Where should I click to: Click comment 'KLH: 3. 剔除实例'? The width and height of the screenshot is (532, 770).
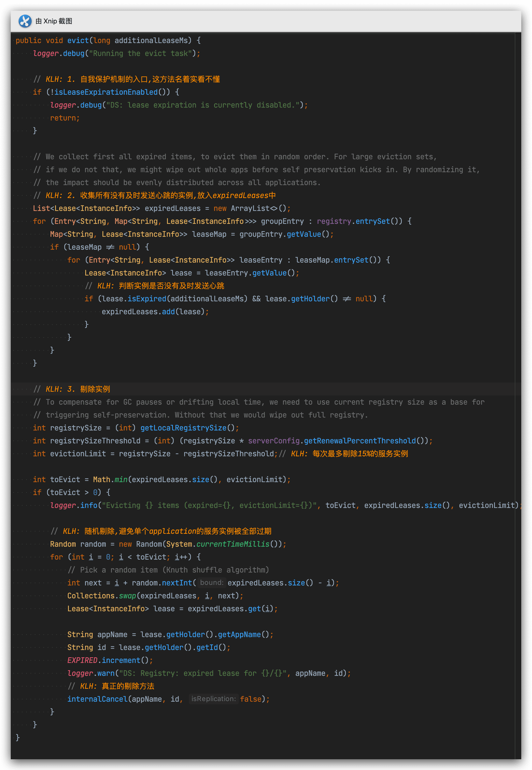coord(72,389)
